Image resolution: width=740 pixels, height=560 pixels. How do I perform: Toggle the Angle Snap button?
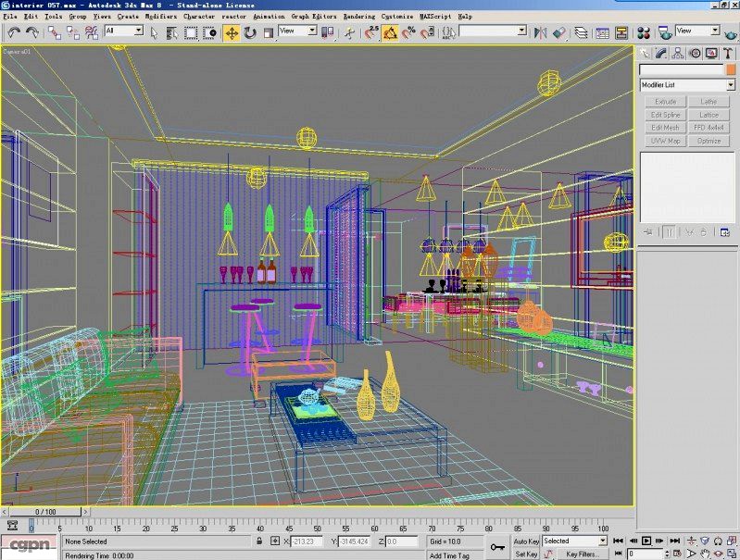coord(390,33)
